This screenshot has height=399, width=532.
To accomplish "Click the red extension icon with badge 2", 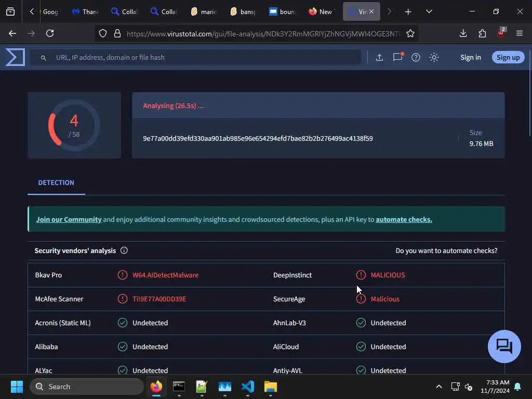I will point(501,33).
